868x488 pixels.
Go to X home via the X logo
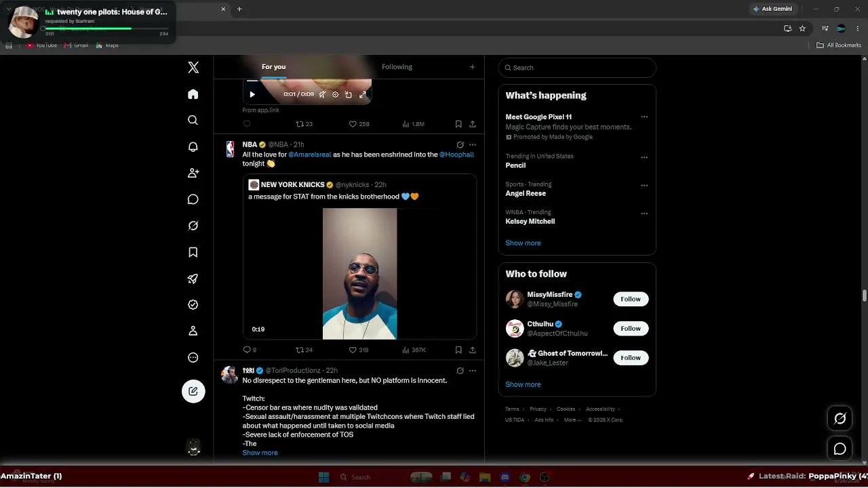[x=193, y=67]
